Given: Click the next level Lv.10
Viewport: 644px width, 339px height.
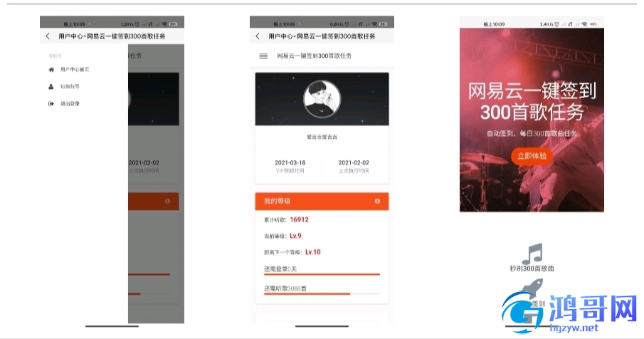Looking at the screenshot, I should (313, 252).
